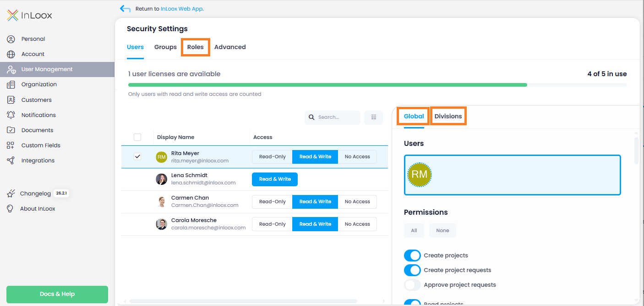Uncheck the Rita Meyer row checkbox

pos(137,156)
